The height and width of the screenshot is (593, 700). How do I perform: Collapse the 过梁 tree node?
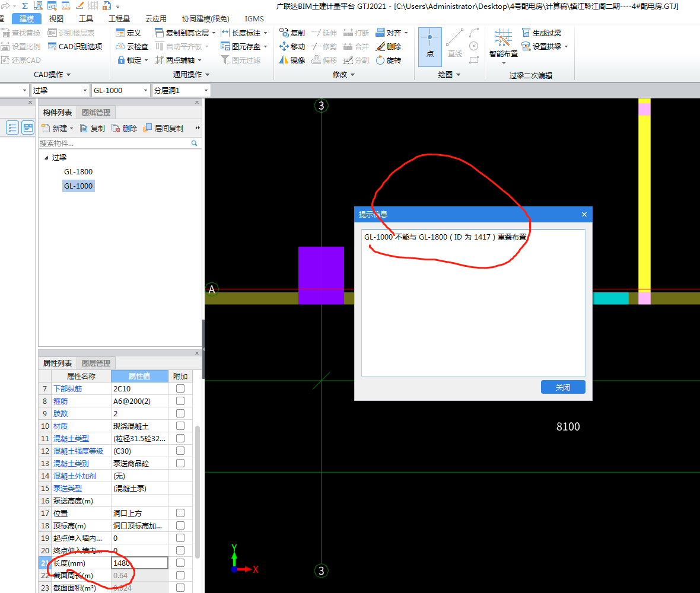tap(46, 158)
